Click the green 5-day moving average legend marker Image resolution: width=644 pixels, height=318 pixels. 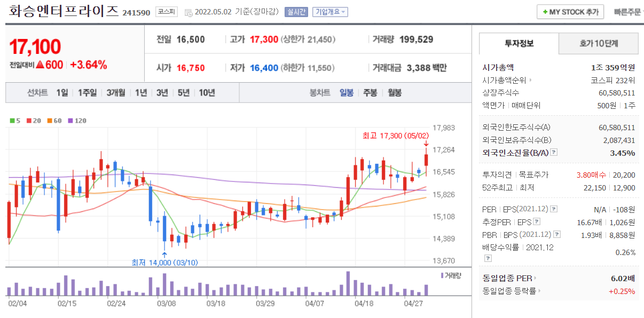(x=12, y=121)
